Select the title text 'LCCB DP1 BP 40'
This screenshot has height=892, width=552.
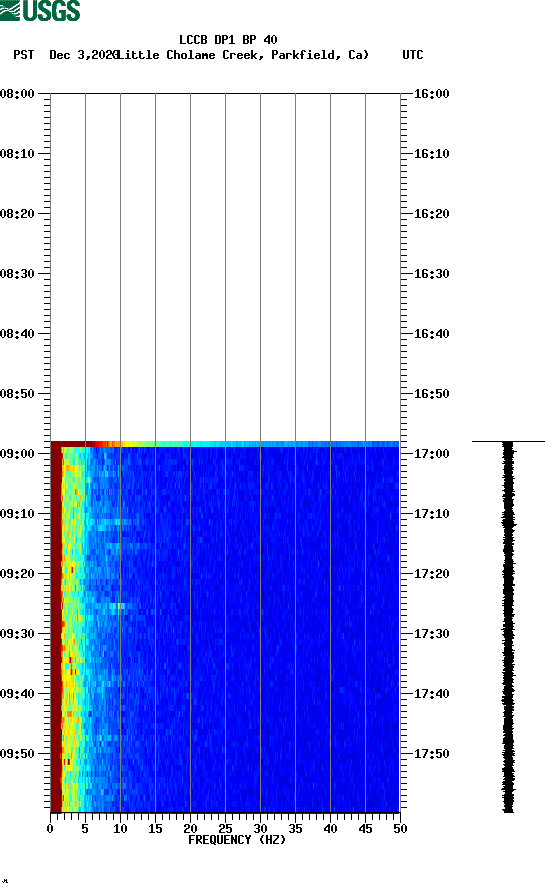[228, 40]
